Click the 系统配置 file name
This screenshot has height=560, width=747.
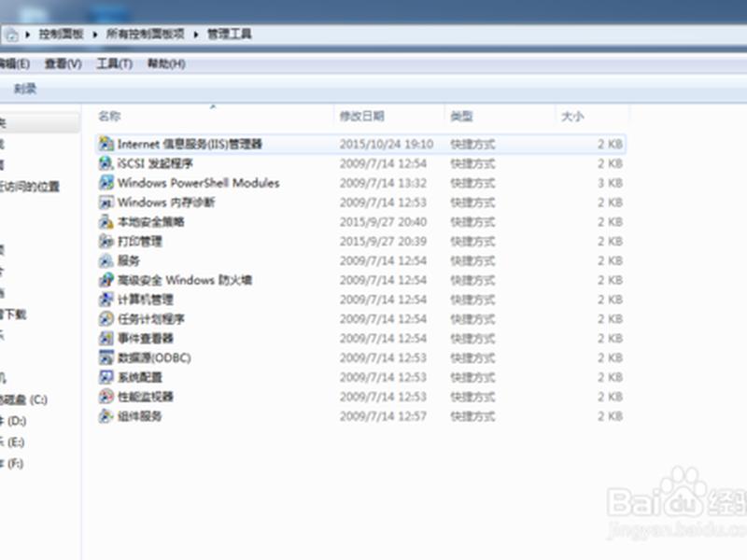click(x=140, y=377)
